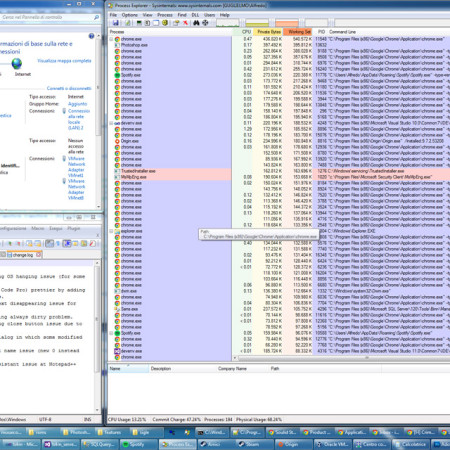450x450 pixels.
Task: Open the Esegui menu in Notepad++
Action: tap(56, 228)
